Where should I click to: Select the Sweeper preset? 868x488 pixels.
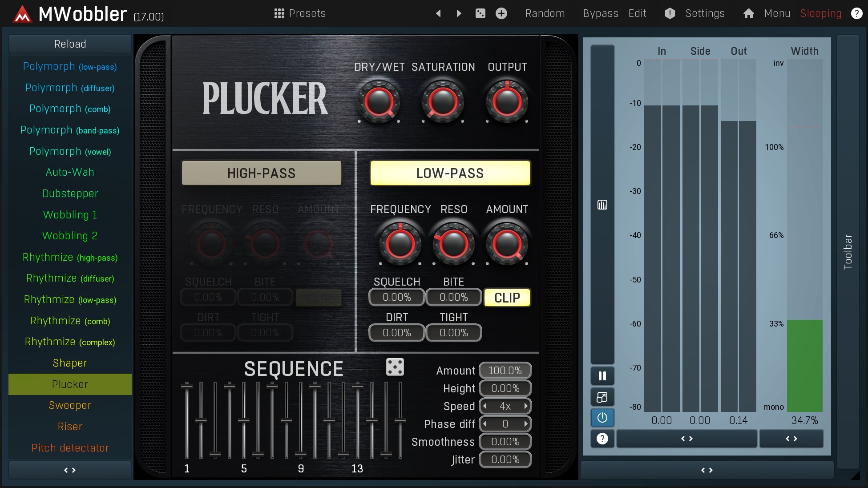tap(70, 405)
